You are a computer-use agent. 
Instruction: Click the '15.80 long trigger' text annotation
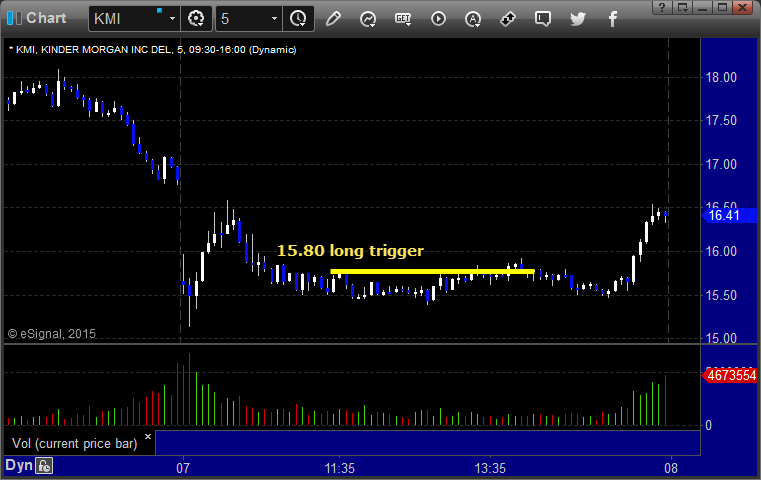350,251
